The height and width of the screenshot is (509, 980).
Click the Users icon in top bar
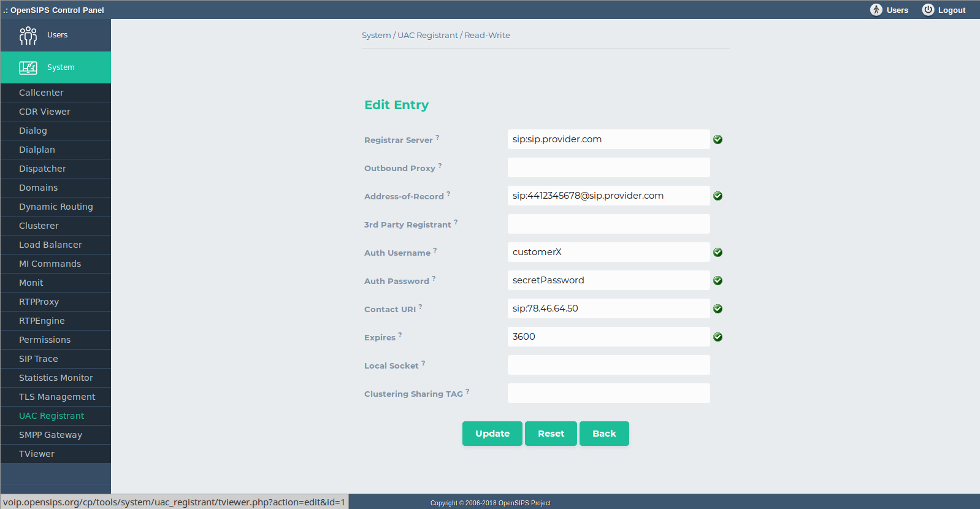(876, 10)
